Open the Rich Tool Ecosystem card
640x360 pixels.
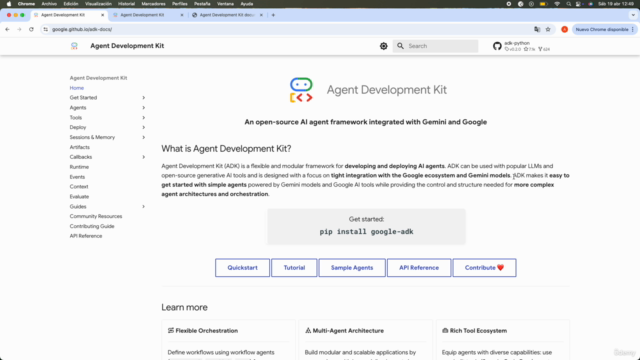502,340
